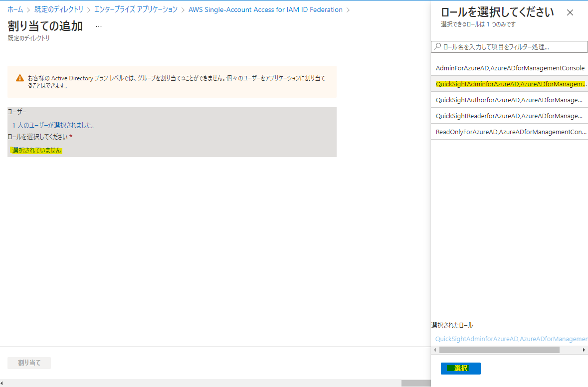Click the search magnifier icon
The image size is (588, 387).
pos(437,46)
